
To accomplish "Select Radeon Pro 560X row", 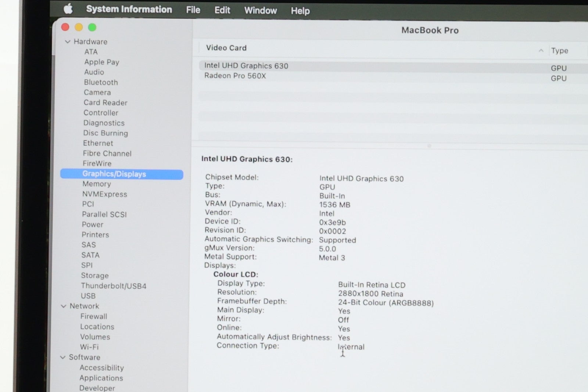I will click(x=235, y=76).
